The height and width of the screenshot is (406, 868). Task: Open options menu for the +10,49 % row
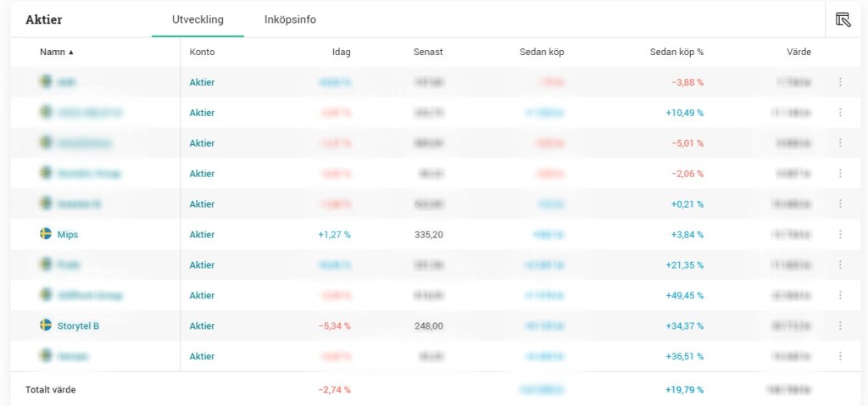tap(840, 113)
